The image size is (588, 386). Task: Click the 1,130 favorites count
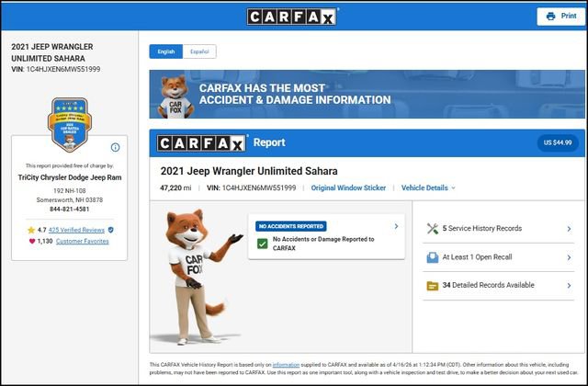coord(45,241)
